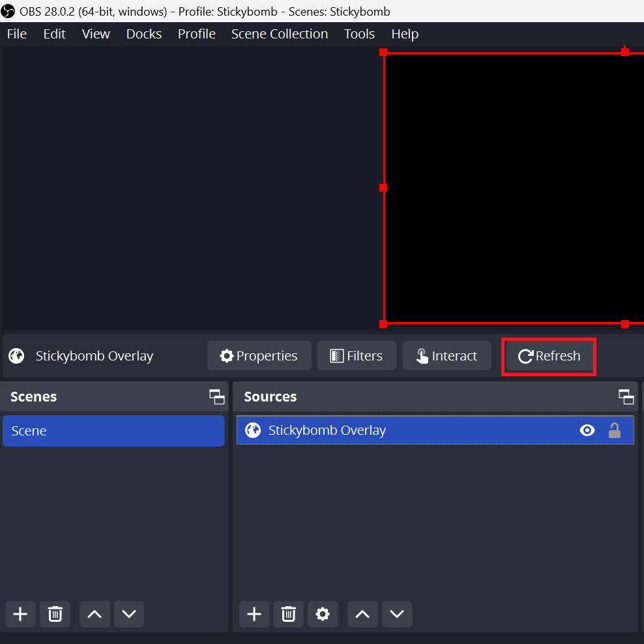Click the Sources panel title
This screenshot has height=644, width=644.
click(271, 397)
